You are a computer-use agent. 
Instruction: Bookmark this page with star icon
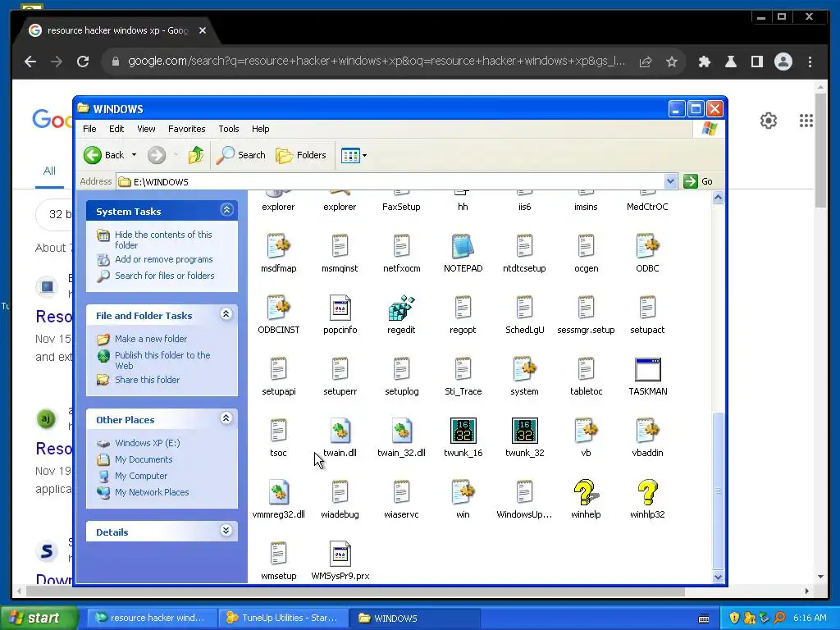tap(672, 62)
